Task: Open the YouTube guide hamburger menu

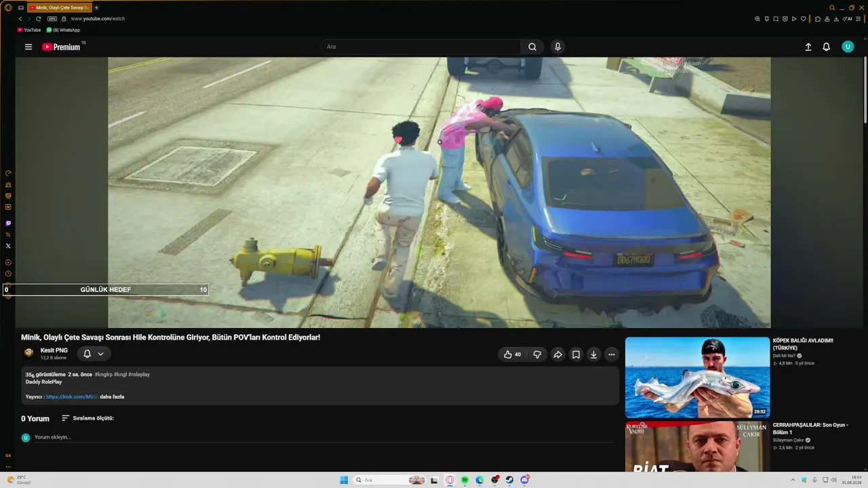Action: (x=28, y=47)
